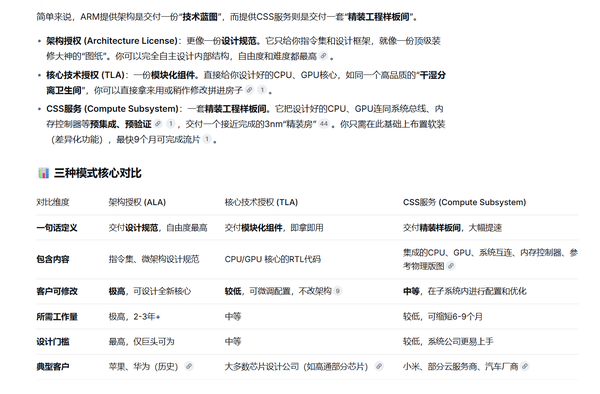Select the 所需工作量 row label

pos(57,316)
